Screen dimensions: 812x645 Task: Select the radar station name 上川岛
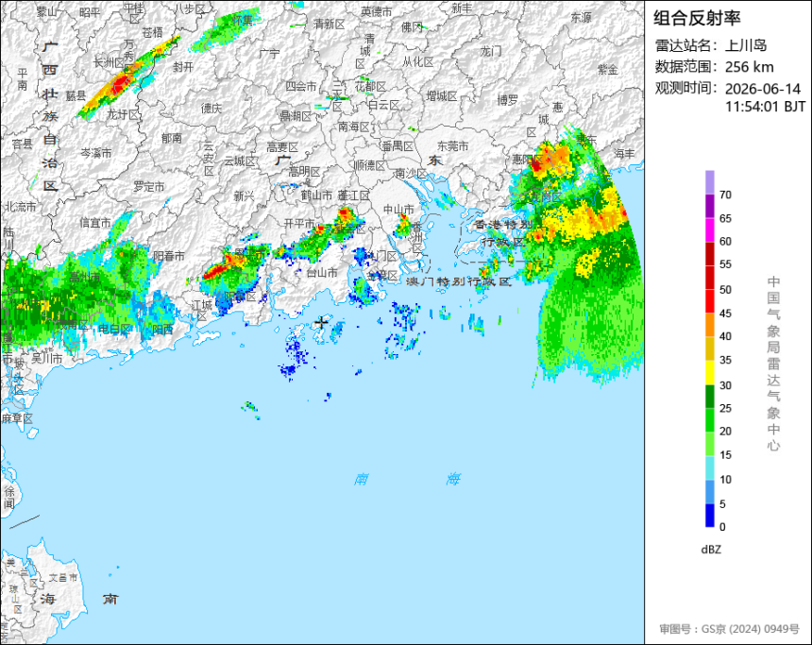tap(746, 45)
